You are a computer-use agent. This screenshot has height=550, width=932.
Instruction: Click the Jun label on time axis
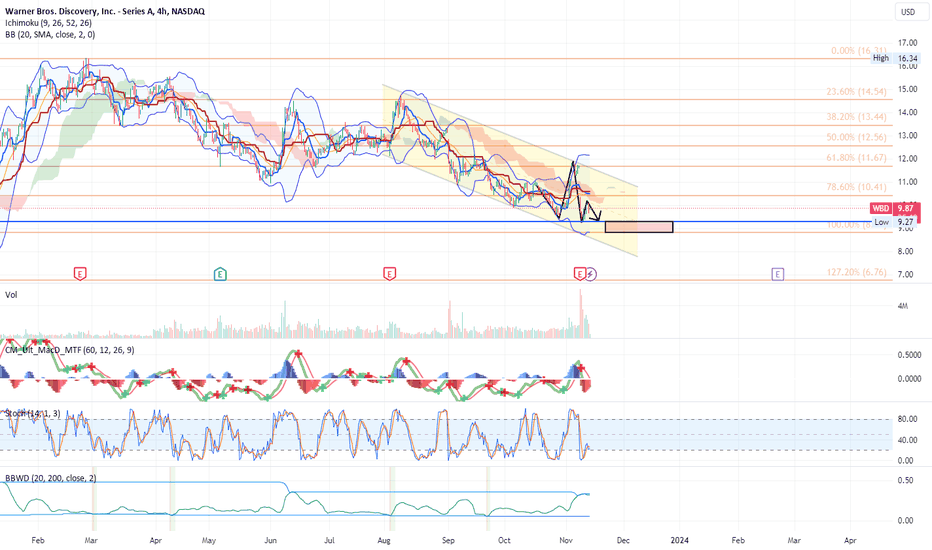click(x=270, y=540)
